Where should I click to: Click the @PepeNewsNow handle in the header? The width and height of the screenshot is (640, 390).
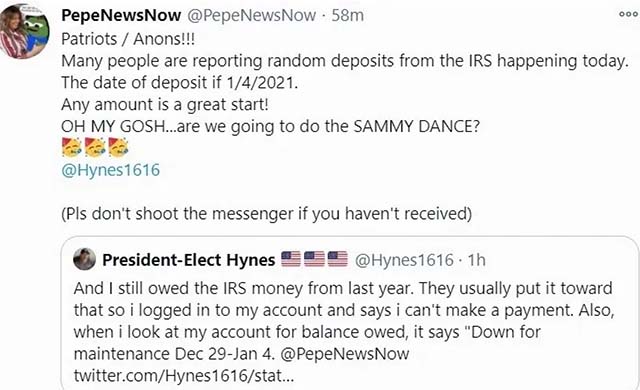[x=251, y=16]
